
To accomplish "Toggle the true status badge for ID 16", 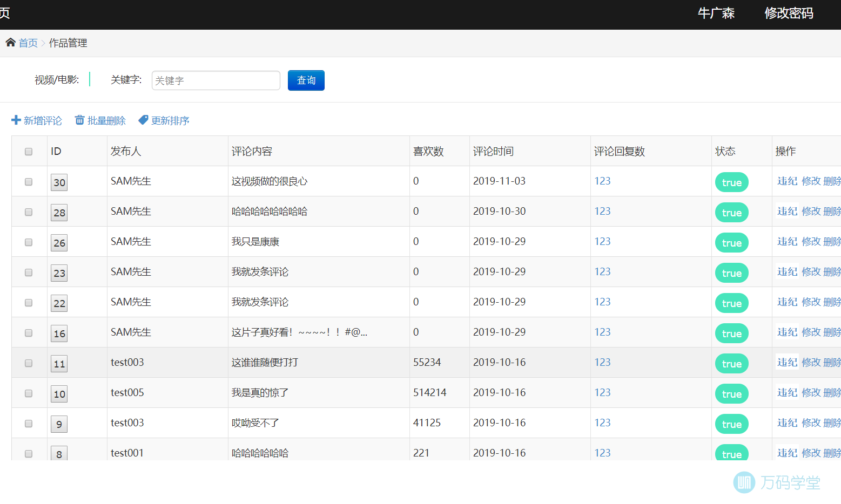I will click(x=732, y=333).
